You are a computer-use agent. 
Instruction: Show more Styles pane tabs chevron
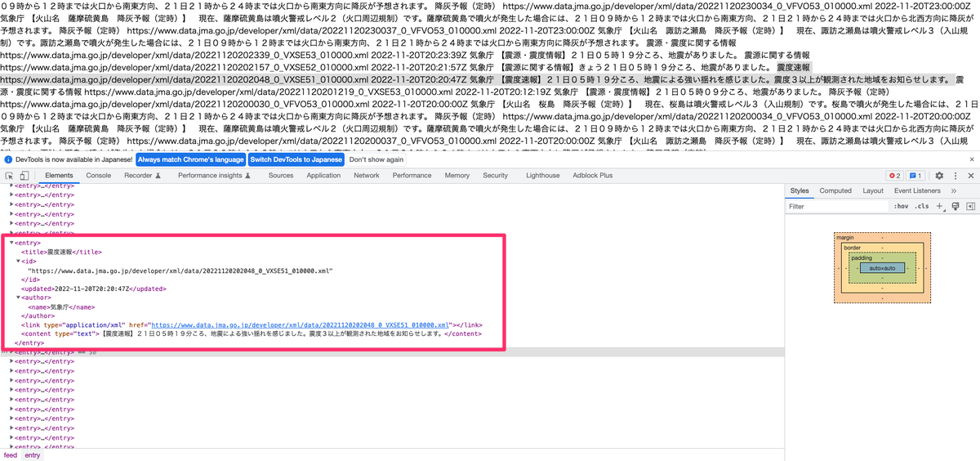pos(954,190)
